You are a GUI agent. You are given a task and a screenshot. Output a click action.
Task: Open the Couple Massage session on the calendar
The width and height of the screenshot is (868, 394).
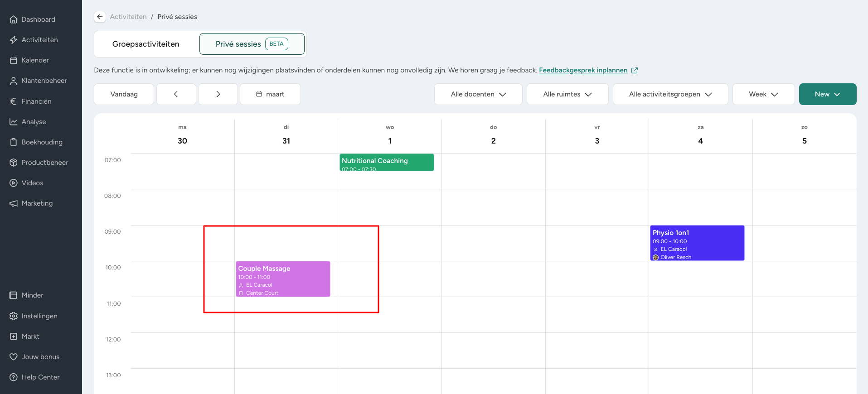283,279
